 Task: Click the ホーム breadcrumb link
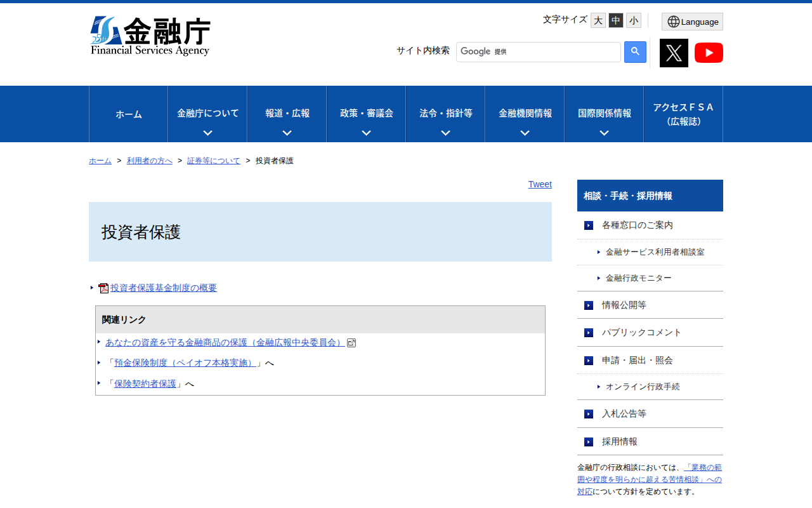[100, 161]
